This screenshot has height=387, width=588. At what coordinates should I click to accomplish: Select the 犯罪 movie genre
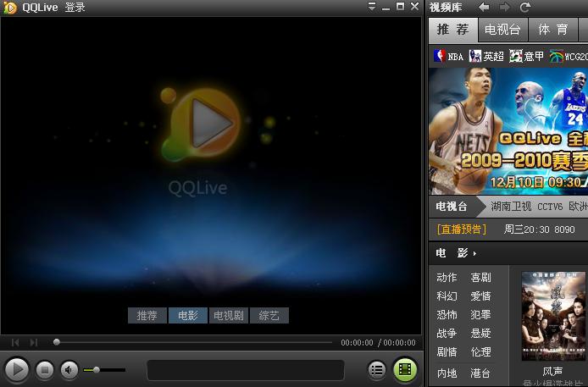pyautogui.click(x=480, y=315)
